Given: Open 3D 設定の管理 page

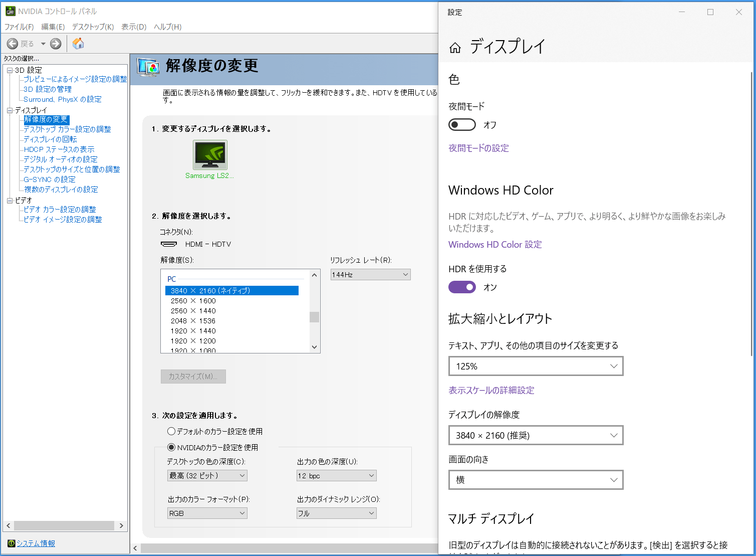Looking at the screenshot, I should [48, 89].
